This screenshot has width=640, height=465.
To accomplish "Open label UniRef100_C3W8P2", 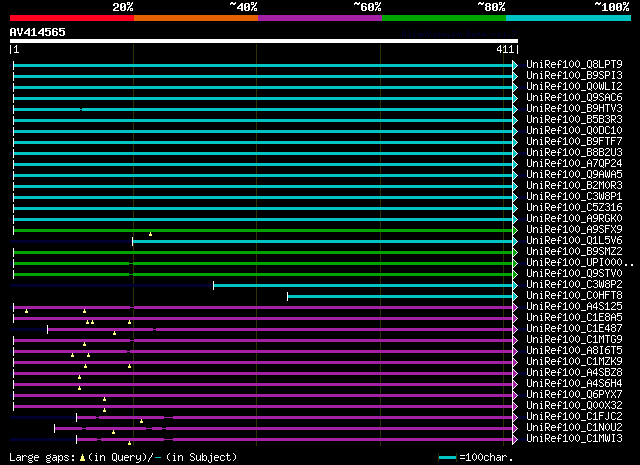I will coord(574,285).
